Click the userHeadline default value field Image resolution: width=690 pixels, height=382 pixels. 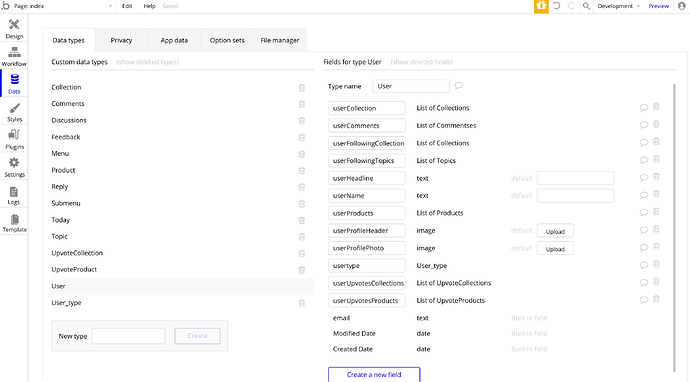(x=576, y=178)
